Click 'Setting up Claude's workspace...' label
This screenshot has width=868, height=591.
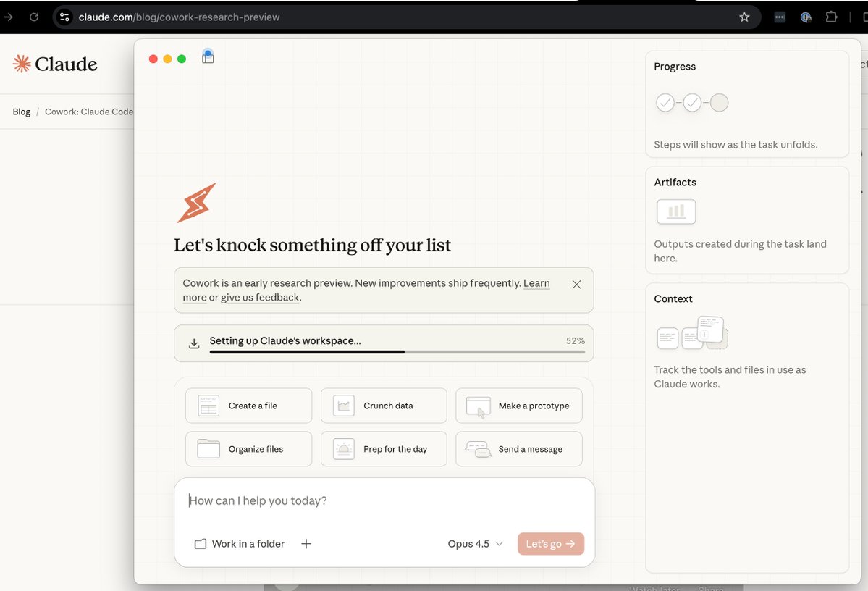(x=285, y=340)
